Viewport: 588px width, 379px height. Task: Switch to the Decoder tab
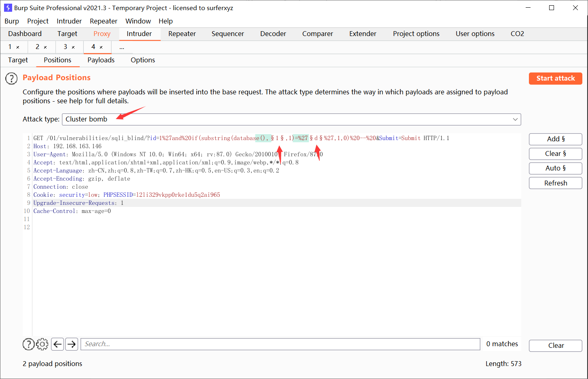click(273, 34)
